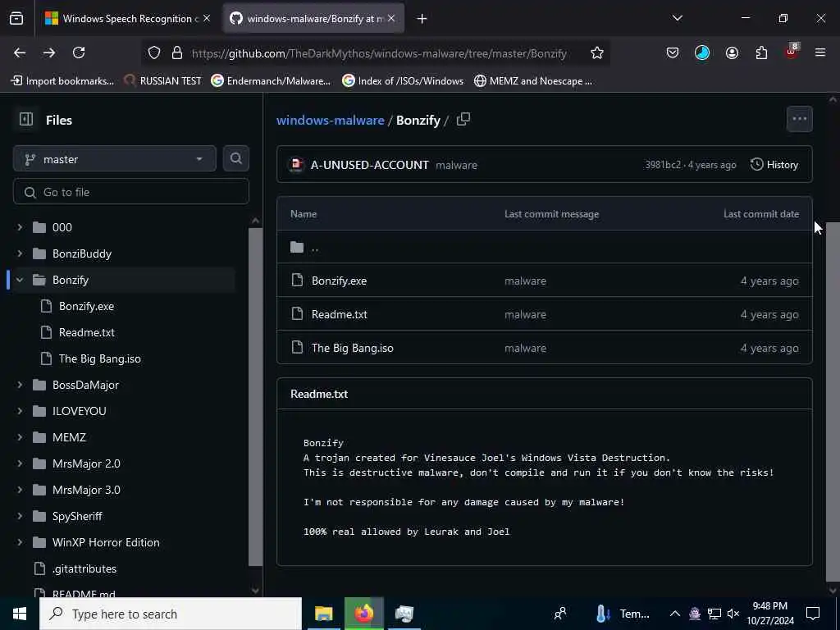This screenshot has width=840, height=630.
Task: Open Bonzify.exe in file table
Action: [339, 281]
